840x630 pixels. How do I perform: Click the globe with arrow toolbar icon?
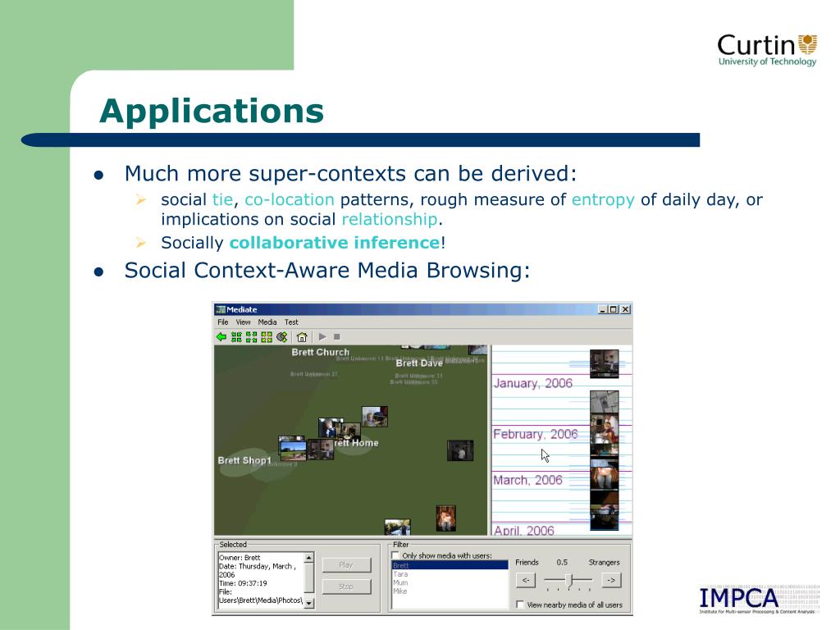282,337
